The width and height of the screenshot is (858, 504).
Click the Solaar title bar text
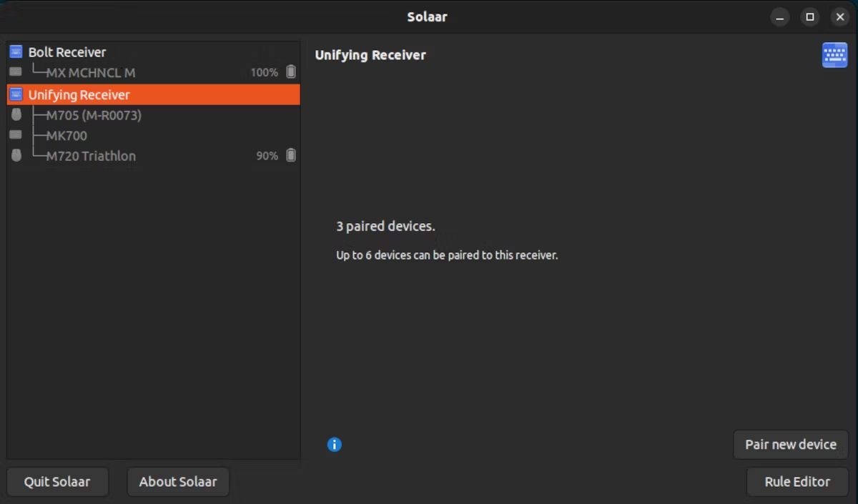click(428, 17)
